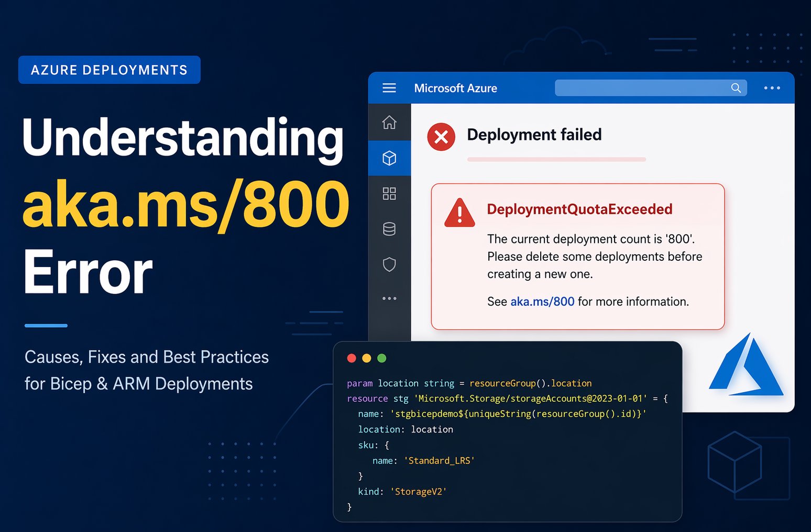Viewport: 811px width, 532px height.
Task: Click text "The current deployment count is '800'."
Action: coord(591,239)
